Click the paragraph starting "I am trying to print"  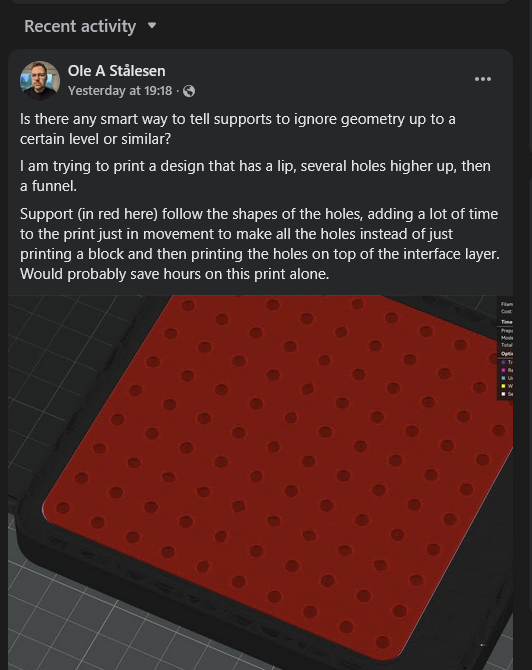[255, 176]
